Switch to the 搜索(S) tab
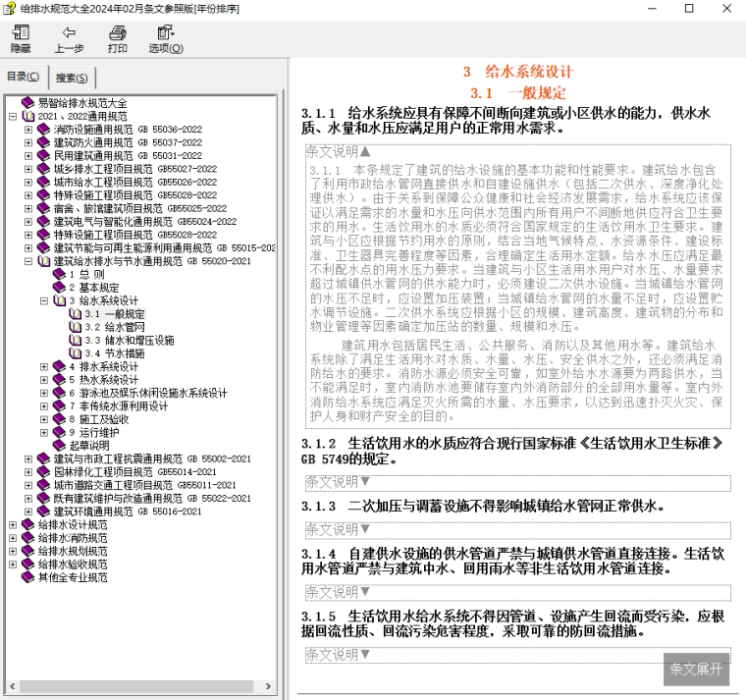The image size is (746, 700). [72, 78]
